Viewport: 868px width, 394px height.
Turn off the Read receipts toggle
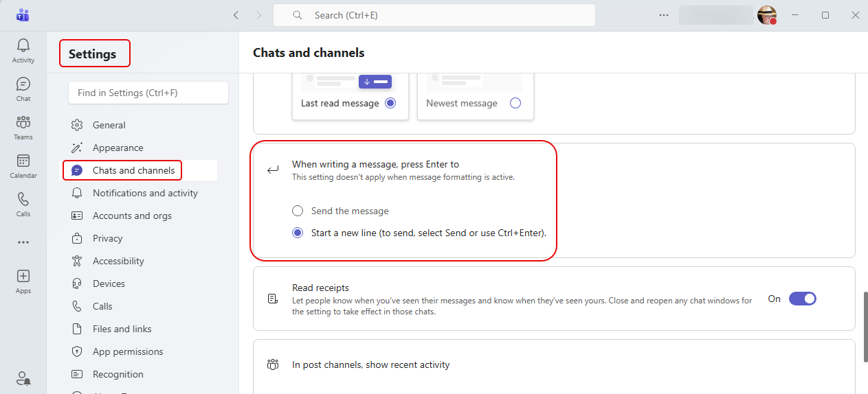click(x=802, y=299)
